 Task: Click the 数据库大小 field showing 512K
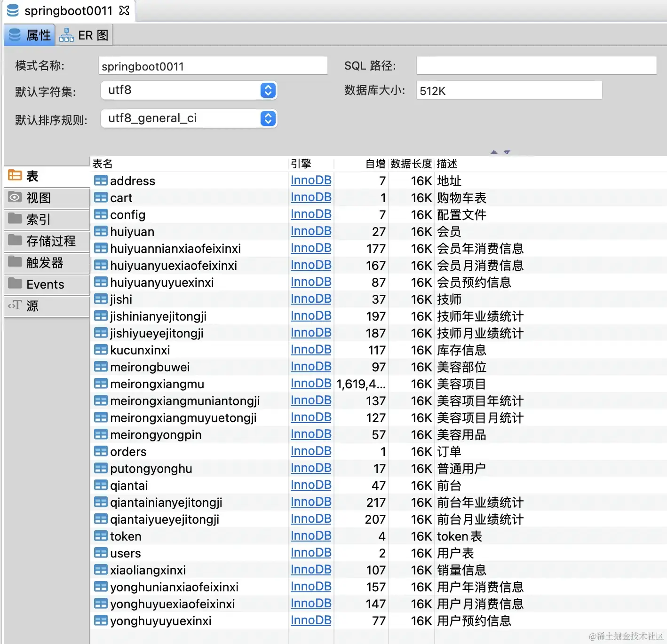click(x=509, y=90)
